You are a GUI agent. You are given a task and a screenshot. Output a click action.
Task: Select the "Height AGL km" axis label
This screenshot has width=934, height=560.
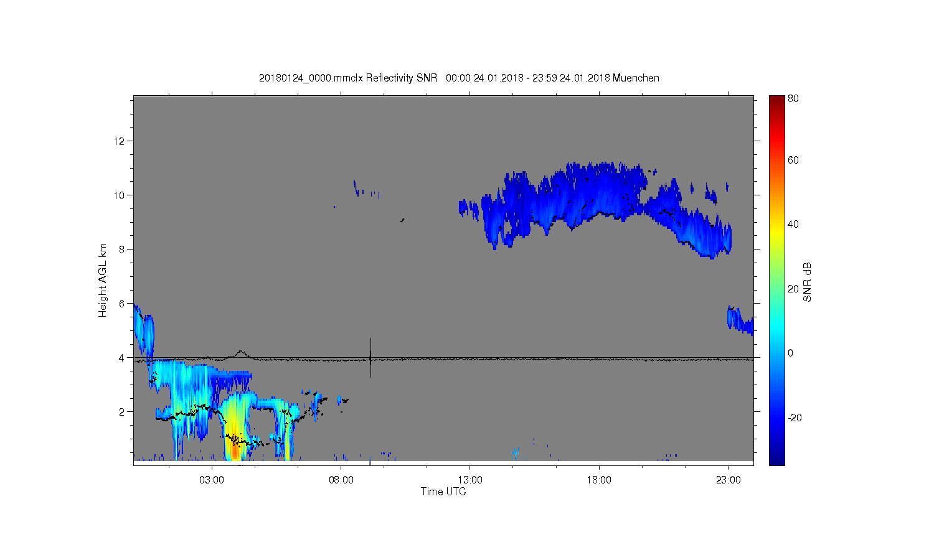103,280
